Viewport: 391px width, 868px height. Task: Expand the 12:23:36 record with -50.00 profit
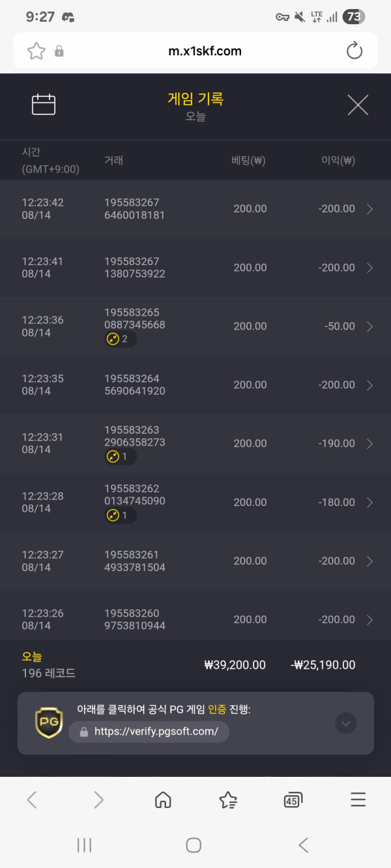(369, 326)
